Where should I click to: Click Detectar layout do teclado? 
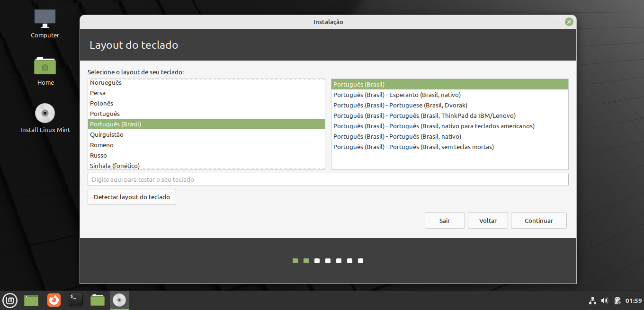132,197
